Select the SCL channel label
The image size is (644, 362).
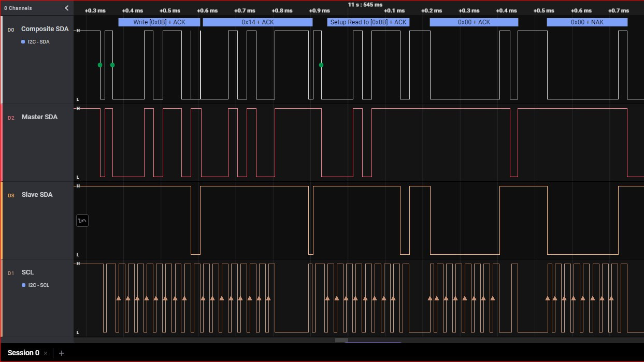(x=27, y=272)
